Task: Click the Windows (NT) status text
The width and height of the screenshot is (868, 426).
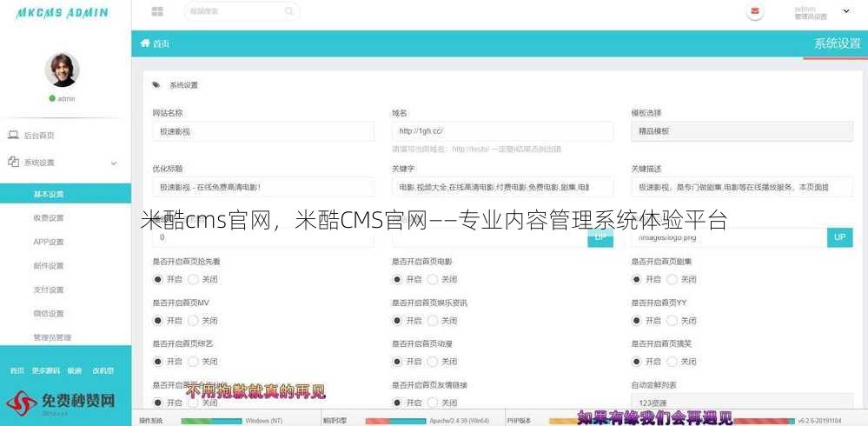Action: point(264,421)
